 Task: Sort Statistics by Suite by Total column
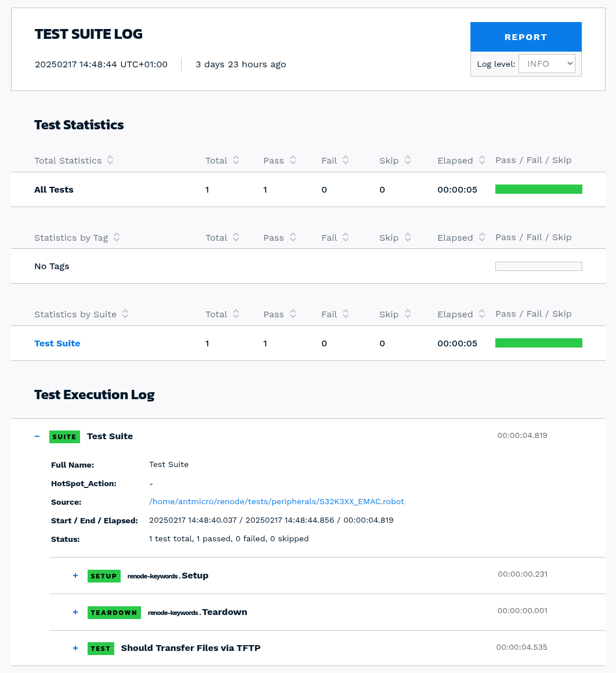point(236,314)
